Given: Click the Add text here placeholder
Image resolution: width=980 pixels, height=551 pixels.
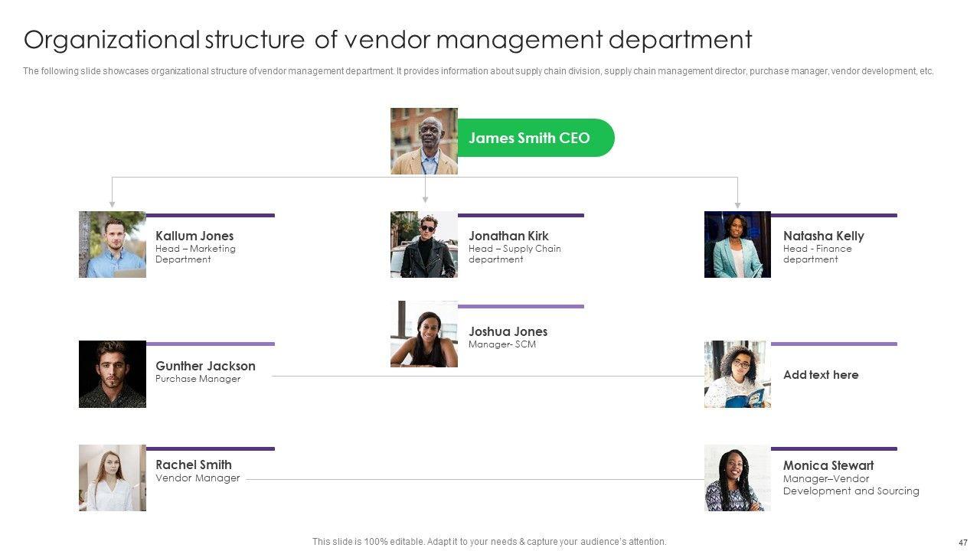Looking at the screenshot, I should (820, 375).
